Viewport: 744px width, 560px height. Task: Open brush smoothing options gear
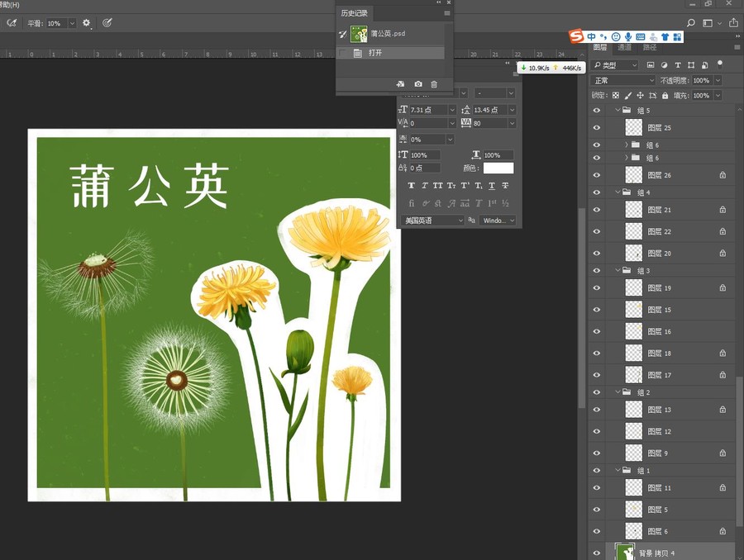click(86, 23)
